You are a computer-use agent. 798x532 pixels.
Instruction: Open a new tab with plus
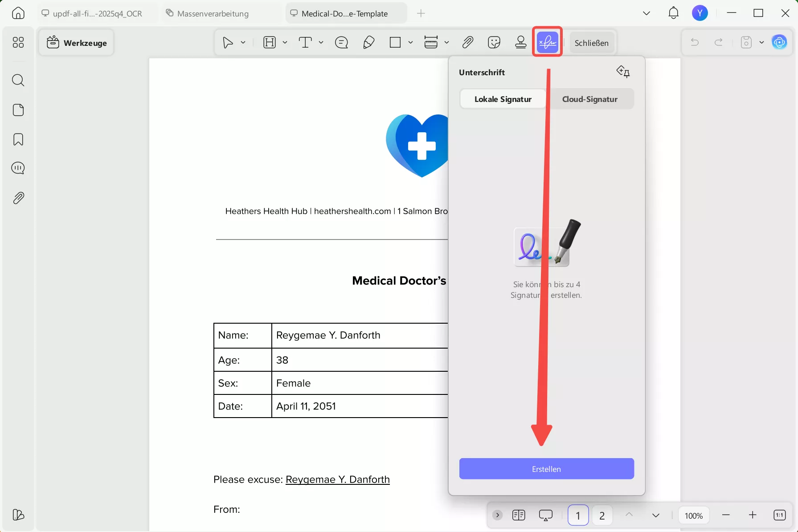pos(421,13)
